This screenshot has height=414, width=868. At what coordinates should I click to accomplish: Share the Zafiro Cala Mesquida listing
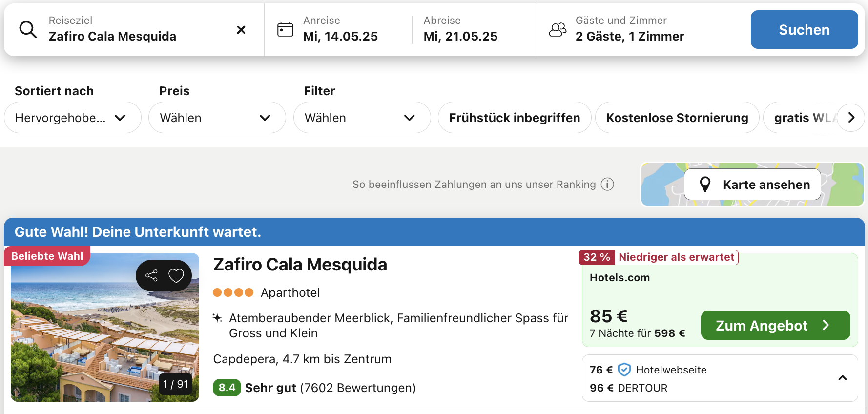(x=151, y=276)
